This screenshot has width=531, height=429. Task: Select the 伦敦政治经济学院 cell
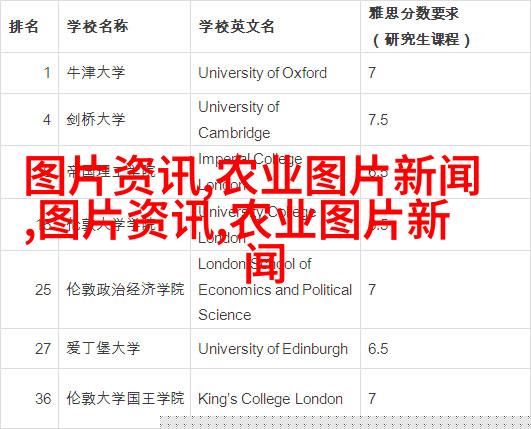[125, 289]
